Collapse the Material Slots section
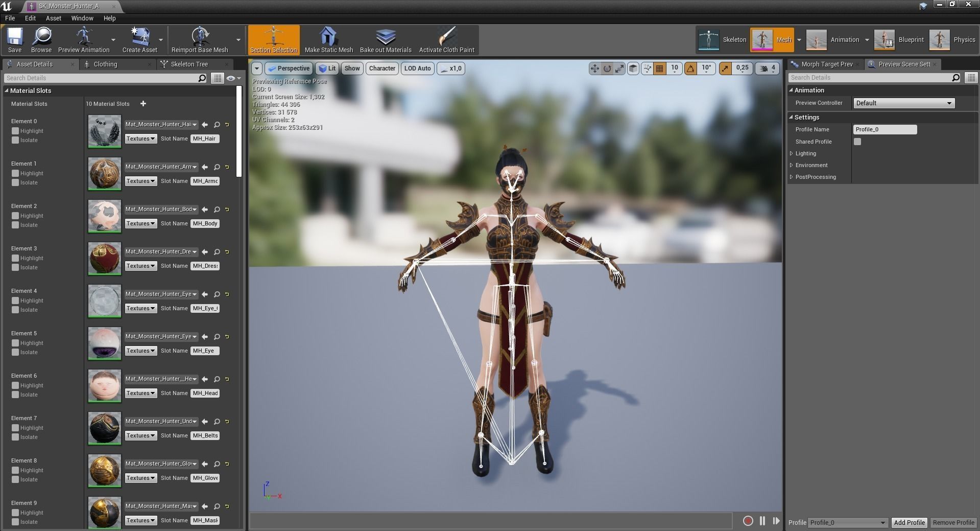Screen dimensions: 980x531 (x=7, y=91)
